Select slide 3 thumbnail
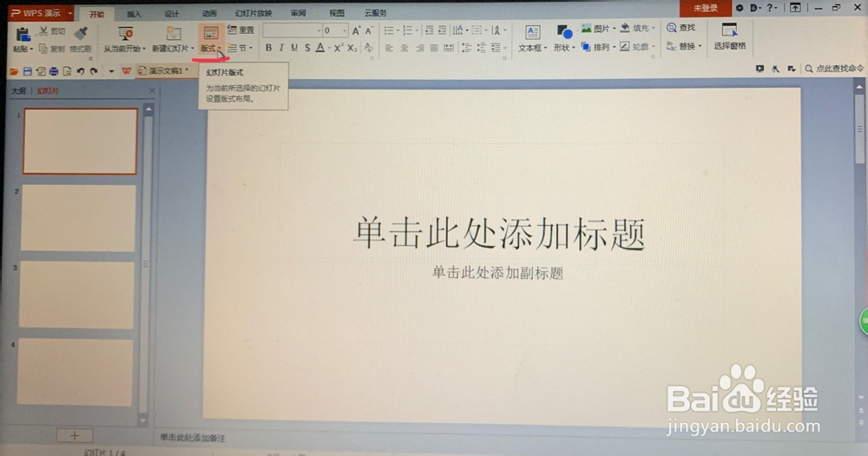This screenshot has height=456, width=868. (76, 294)
